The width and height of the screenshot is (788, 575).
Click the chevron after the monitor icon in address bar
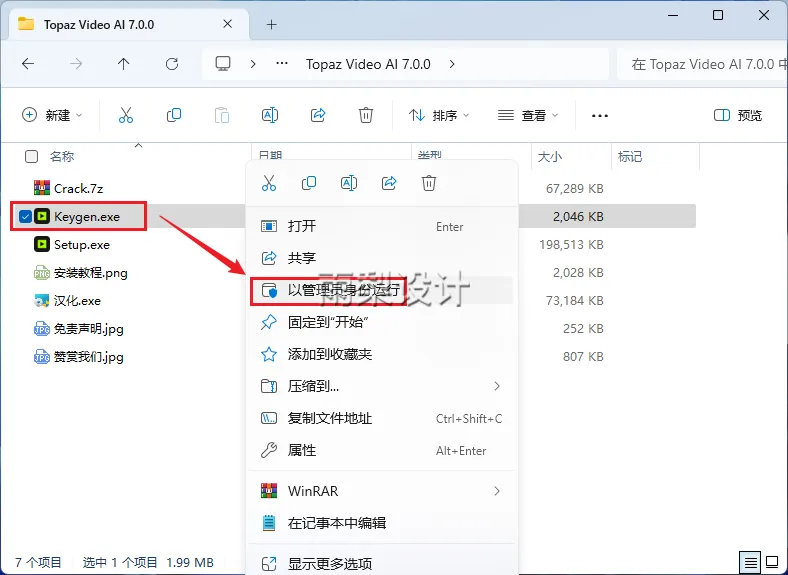[x=253, y=64]
